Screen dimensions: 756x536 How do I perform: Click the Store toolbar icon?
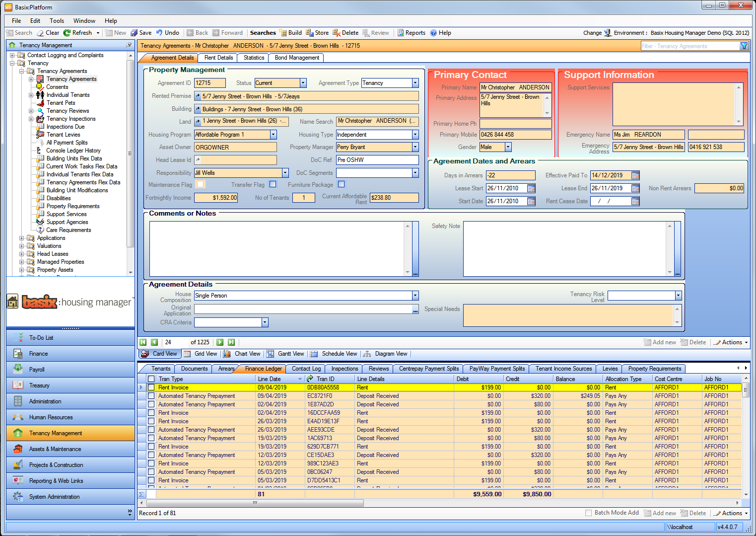click(x=317, y=33)
